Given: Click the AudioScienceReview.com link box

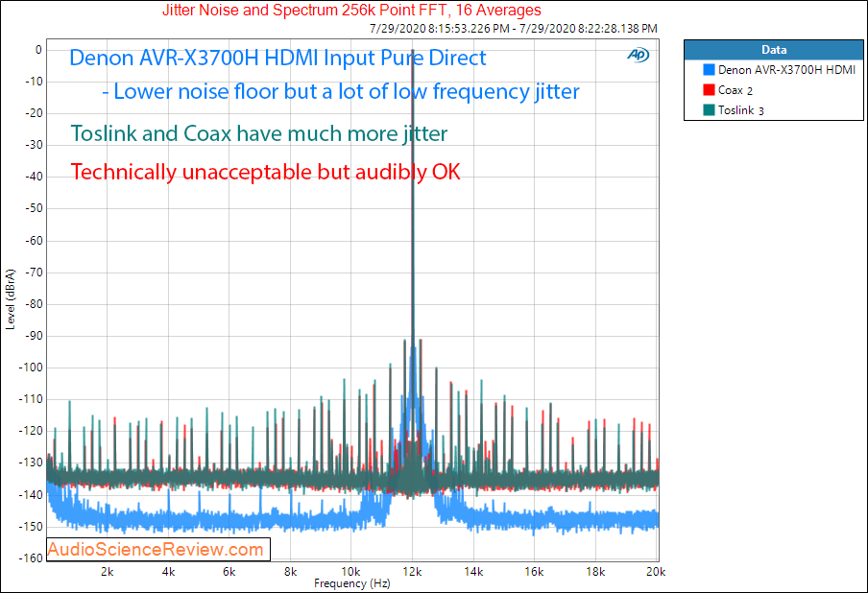Looking at the screenshot, I should point(158,549).
